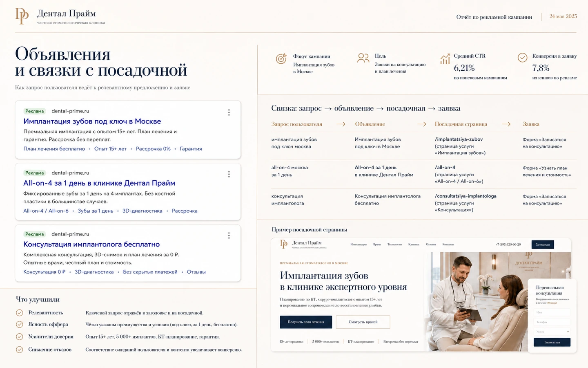Click the Телефон field in the consultation form
This screenshot has width=588, height=368.
(552, 322)
